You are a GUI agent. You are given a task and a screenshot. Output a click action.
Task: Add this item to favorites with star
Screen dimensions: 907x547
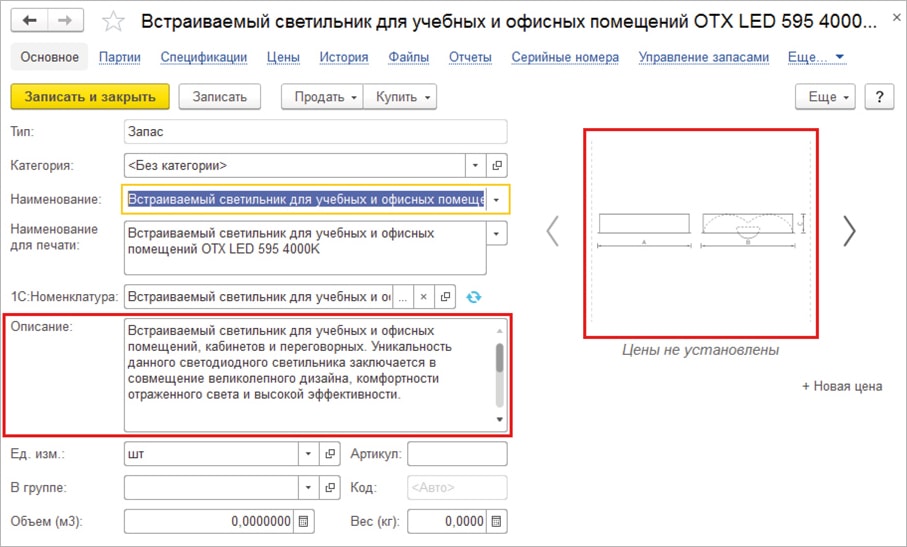pyautogui.click(x=115, y=22)
